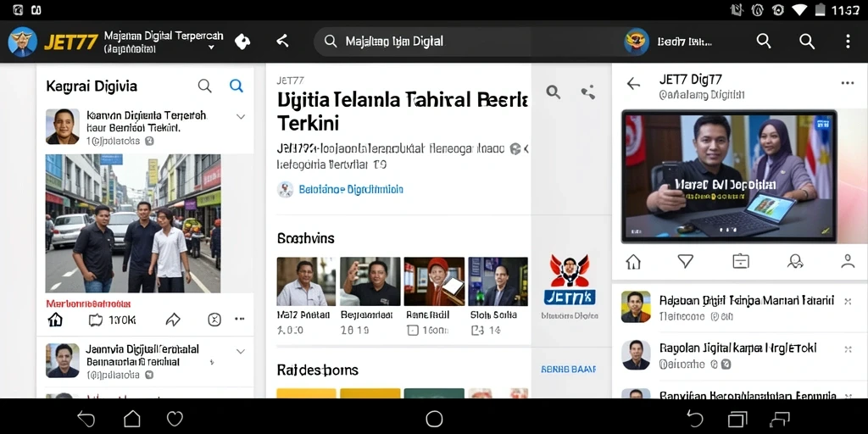868x434 pixels.
Task: Click the Bcethvins section heading
Action: point(305,238)
